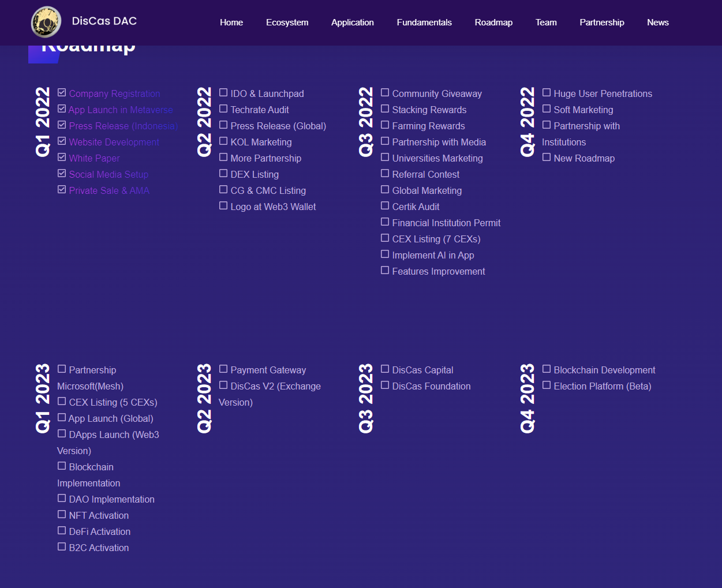Go to the Ecosystem section

[287, 23]
